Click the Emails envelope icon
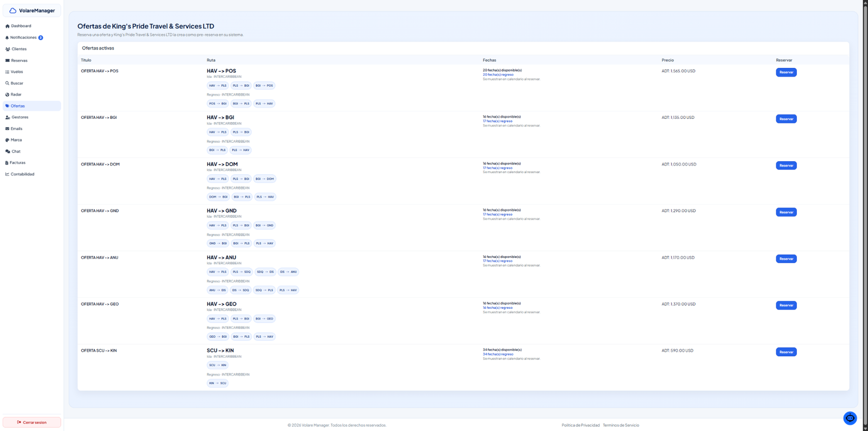The image size is (868, 431). pos(7,129)
